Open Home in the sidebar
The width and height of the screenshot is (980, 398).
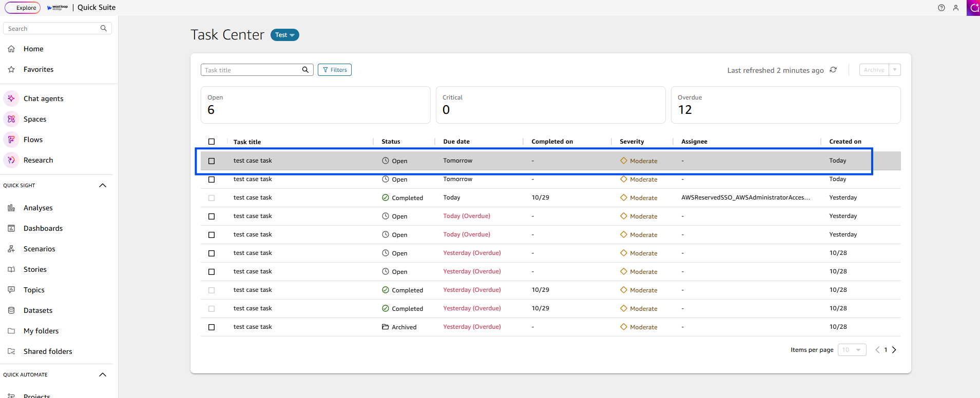tap(33, 49)
